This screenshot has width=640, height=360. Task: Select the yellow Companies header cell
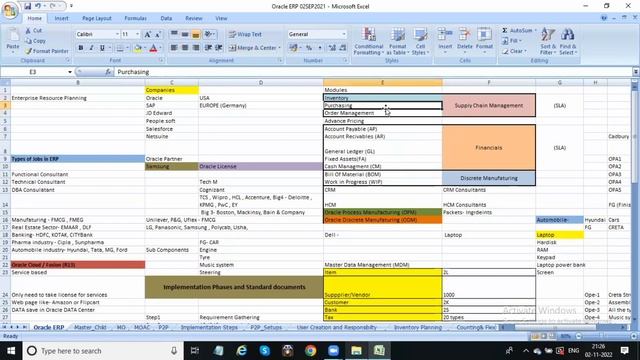pyautogui.click(x=171, y=90)
